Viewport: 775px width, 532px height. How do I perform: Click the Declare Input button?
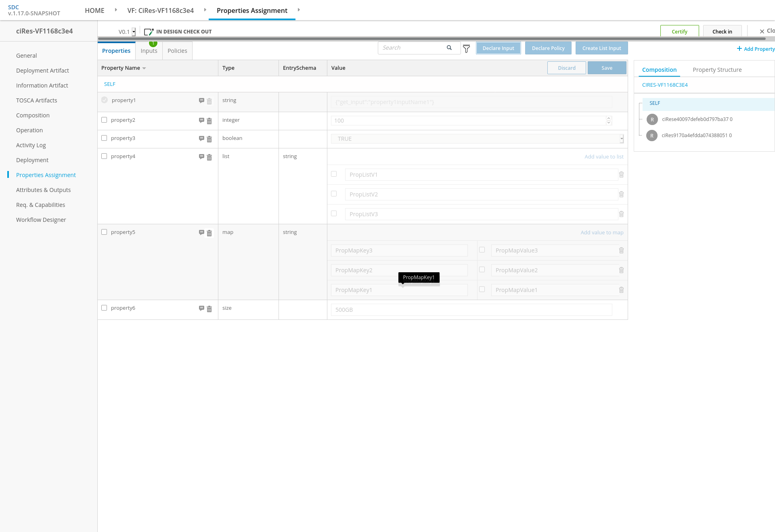[498, 48]
